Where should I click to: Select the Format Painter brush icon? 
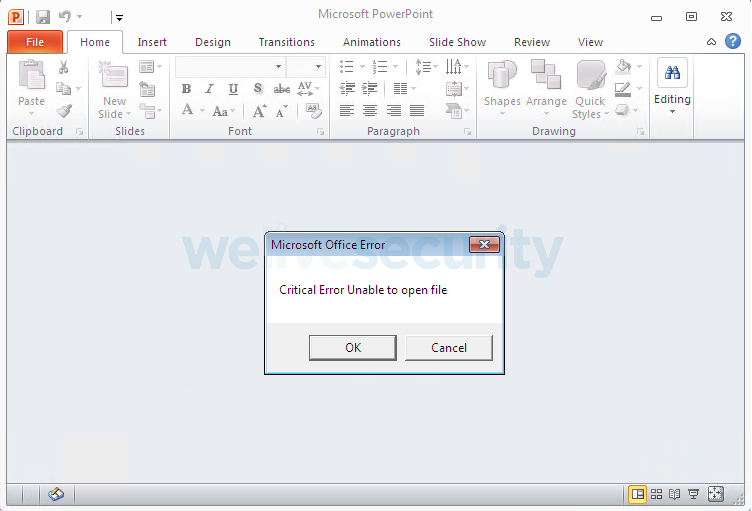pos(64,111)
